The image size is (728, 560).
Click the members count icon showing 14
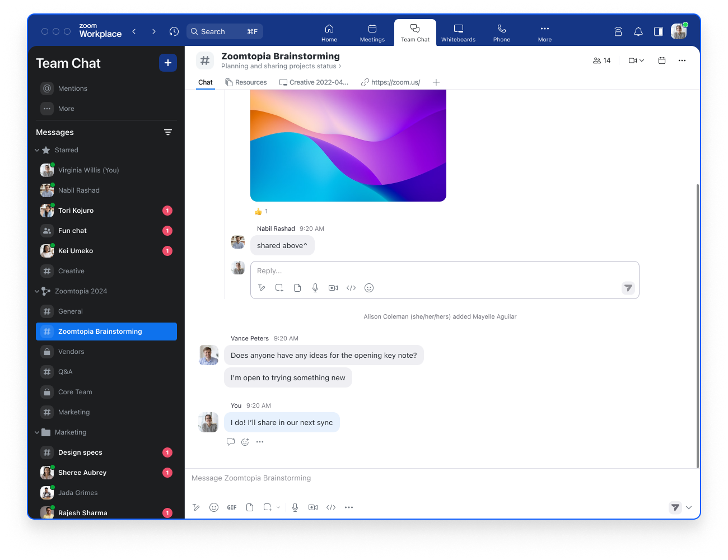[602, 60]
